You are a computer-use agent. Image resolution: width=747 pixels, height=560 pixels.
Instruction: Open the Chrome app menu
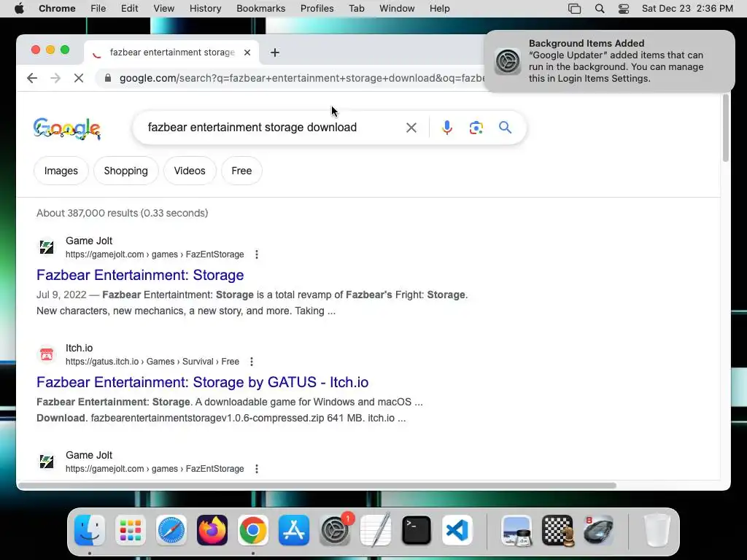pyautogui.click(x=57, y=9)
